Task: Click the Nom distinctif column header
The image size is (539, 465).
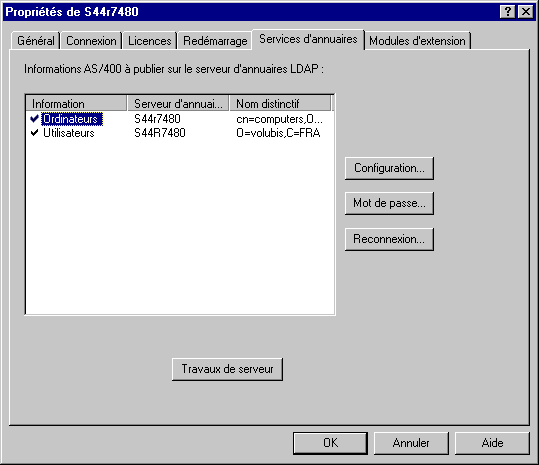Action: tap(280, 103)
